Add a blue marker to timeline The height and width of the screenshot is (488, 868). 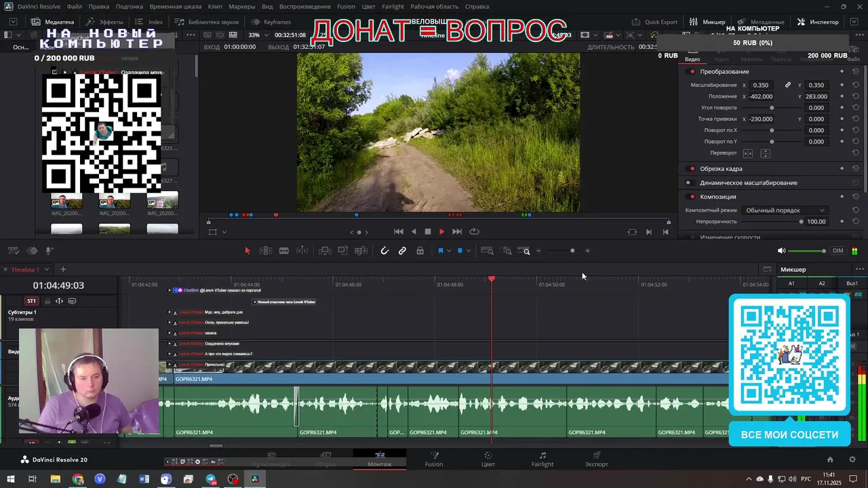pos(460,251)
